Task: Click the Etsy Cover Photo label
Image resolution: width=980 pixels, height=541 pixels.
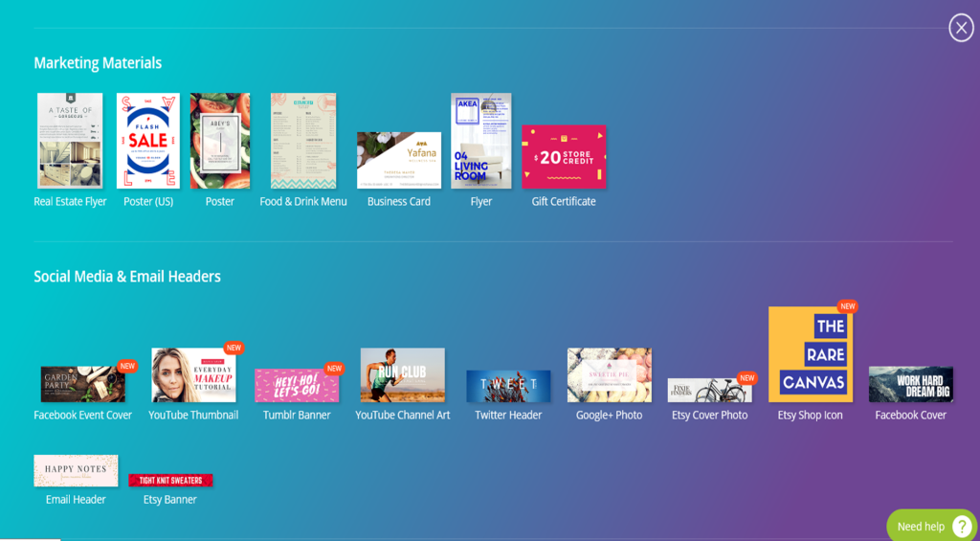Action: (709, 415)
